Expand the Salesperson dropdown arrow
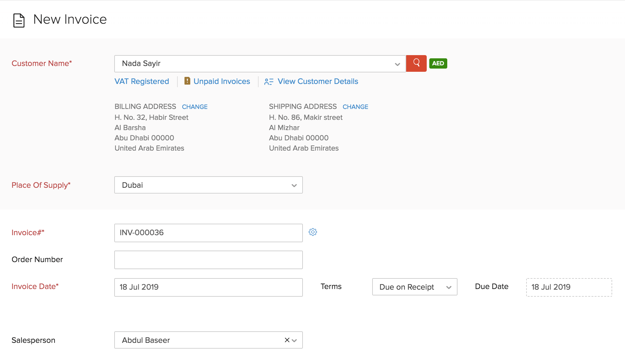Viewport: 625px width, 364px height. [x=295, y=340]
